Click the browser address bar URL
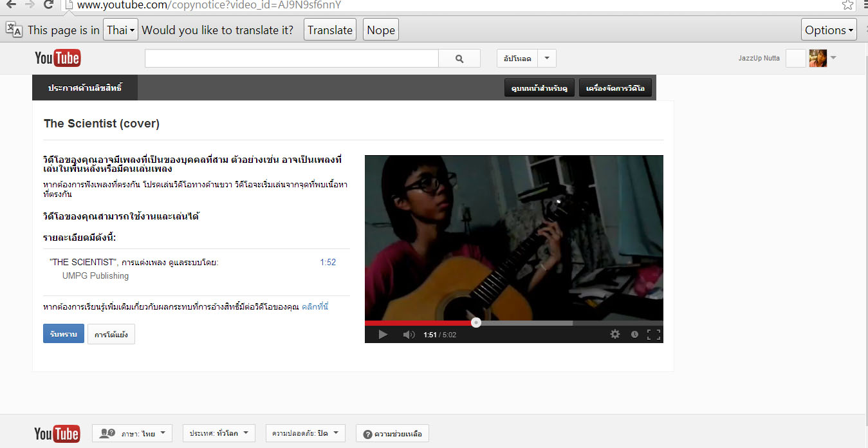 [x=209, y=5]
